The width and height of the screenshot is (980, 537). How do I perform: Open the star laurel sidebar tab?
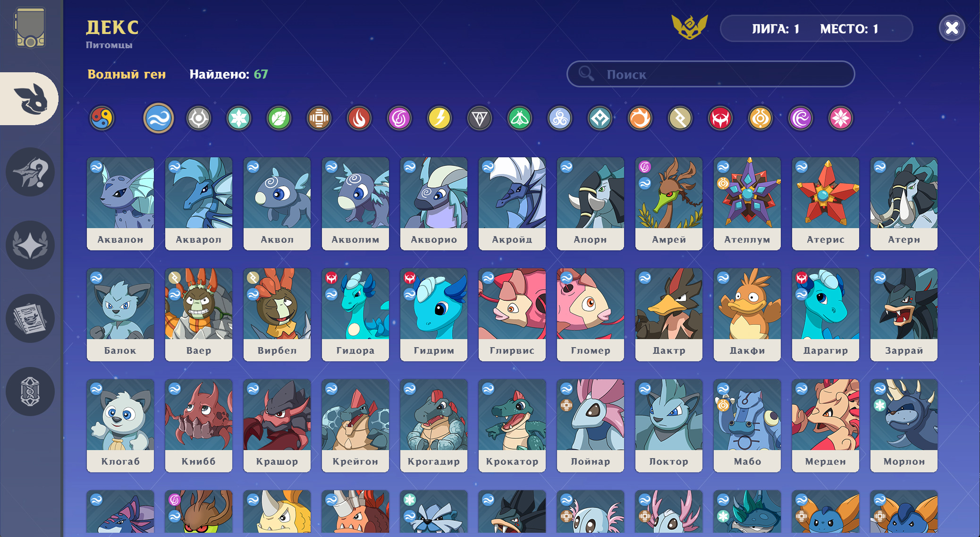30,245
